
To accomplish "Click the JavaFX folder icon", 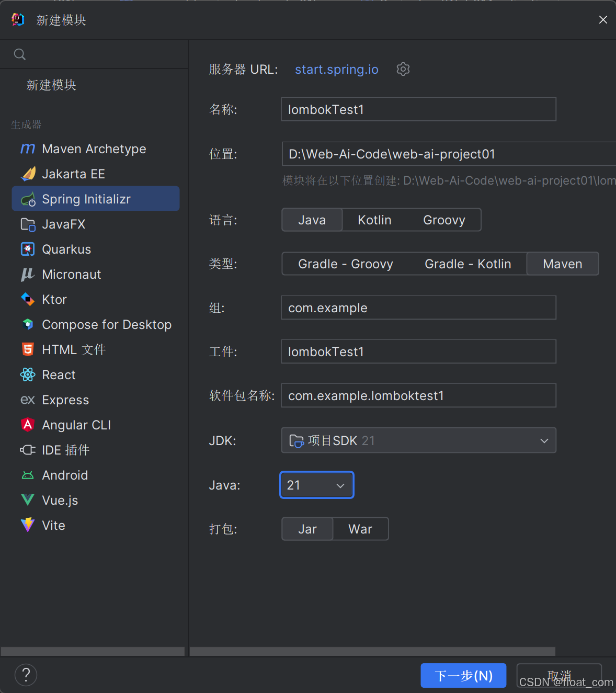I will [28, 224].
